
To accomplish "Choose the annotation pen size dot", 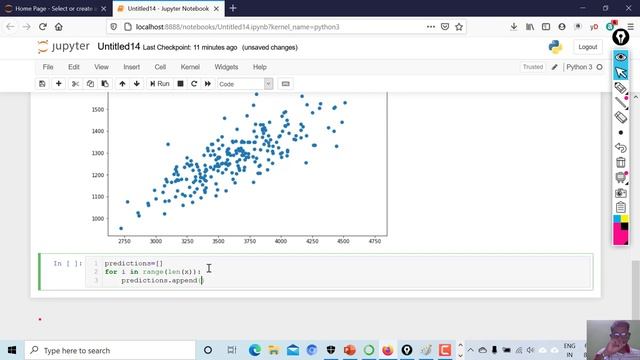I will 621,133.
